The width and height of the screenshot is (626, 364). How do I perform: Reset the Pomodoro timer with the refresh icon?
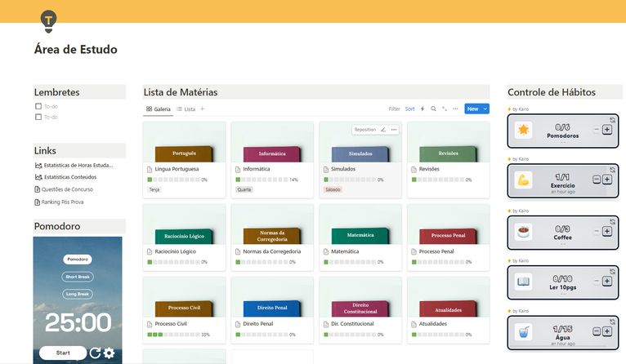[x=95, y=353]
